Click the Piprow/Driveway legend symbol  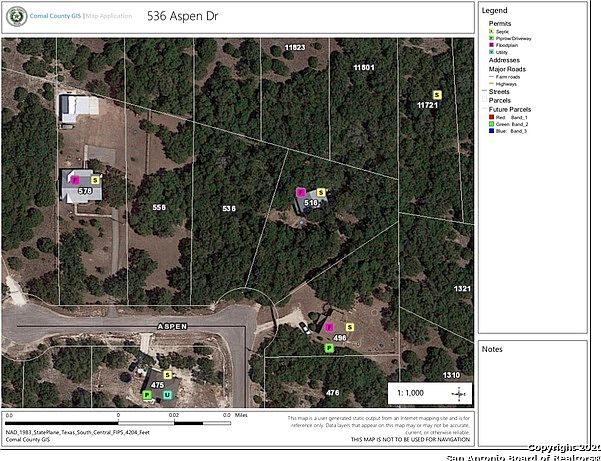pos(491,38)
